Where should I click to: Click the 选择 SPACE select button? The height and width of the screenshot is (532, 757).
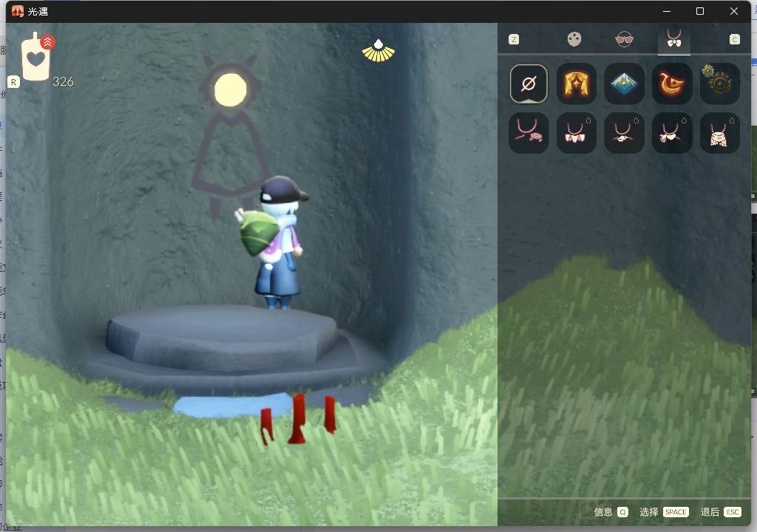point(664,512)
